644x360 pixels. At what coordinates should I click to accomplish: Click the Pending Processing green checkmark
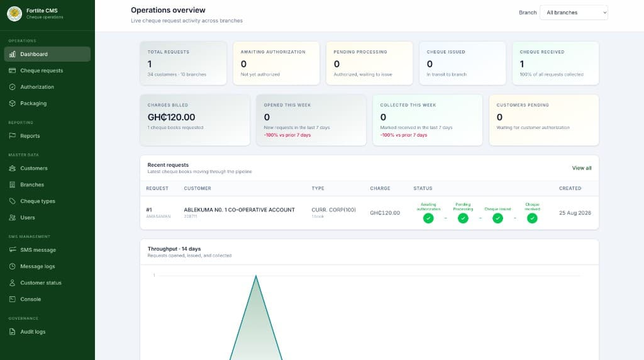(x=463, y=218)
